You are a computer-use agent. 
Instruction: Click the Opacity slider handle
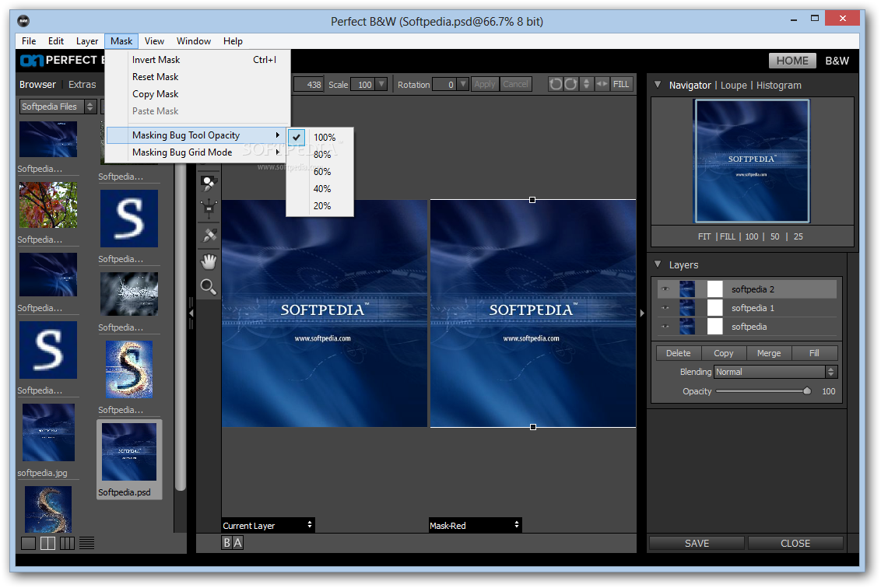pyautogui.click(x=807, y=391)
